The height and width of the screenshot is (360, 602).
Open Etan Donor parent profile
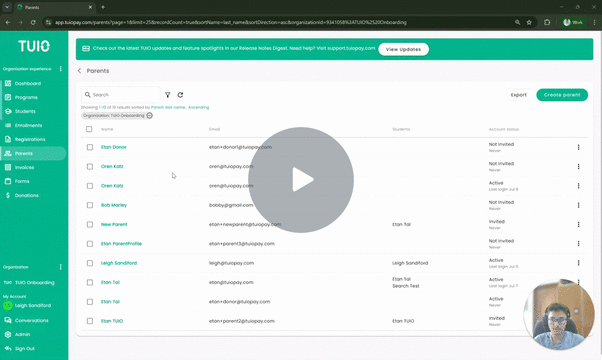click(x=114, y=147)
